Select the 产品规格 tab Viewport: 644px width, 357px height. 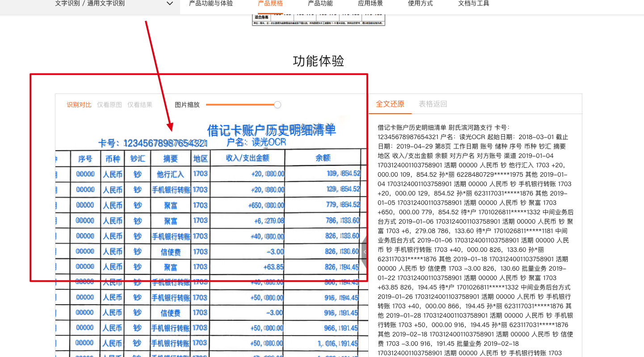(270, 4)
